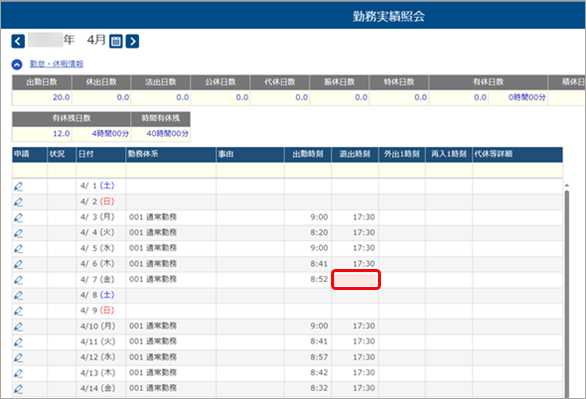Click the 特休日数 summary header
Screen dimensions: 586x399
click(399, 82)
